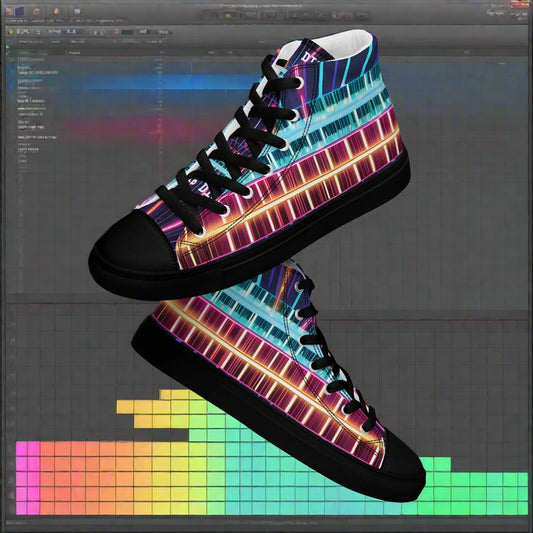Click the dark green display field in the second toolbar
The image size is (533, 533).
[127, 32]
